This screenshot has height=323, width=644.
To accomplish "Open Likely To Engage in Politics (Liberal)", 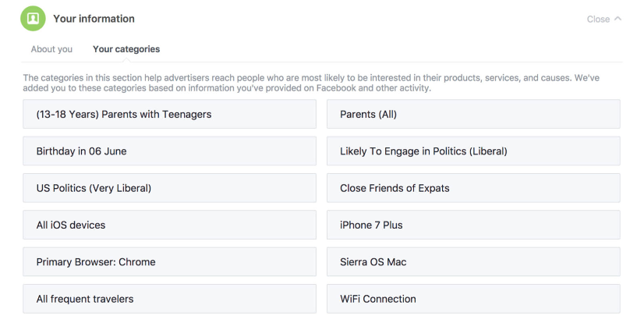I will coord(473,151).
